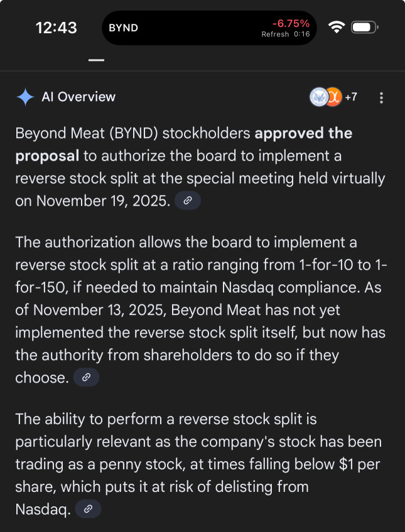Tap the SEC seal source icon
The image size is (405, 532).
click(319, 97)
